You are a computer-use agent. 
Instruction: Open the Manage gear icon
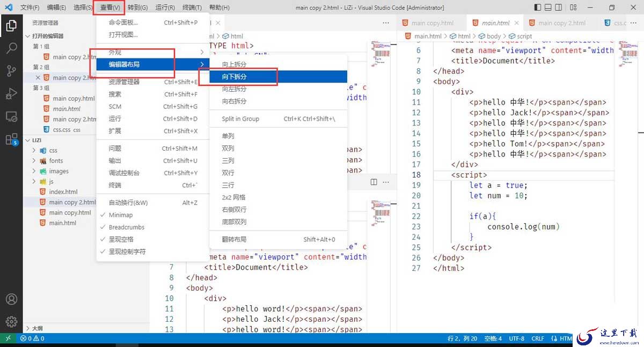pyautogui.click(x=11, y=322)
